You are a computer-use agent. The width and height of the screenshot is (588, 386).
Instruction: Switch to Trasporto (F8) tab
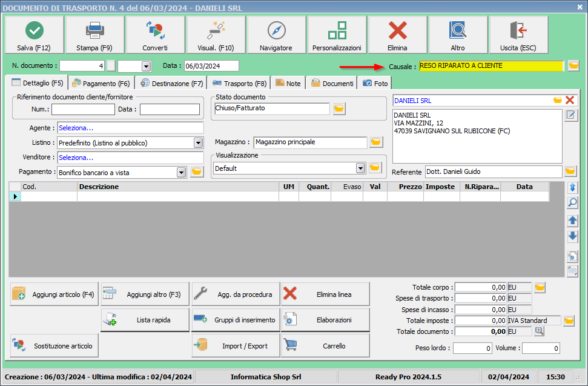point(239,83)
